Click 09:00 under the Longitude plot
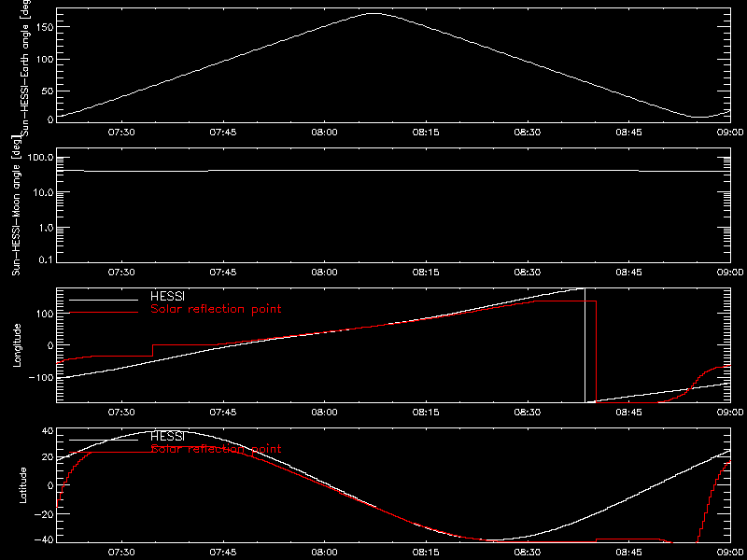Image resolution: width=747 pixels, height=560 pixels. (x=730, y=413)
